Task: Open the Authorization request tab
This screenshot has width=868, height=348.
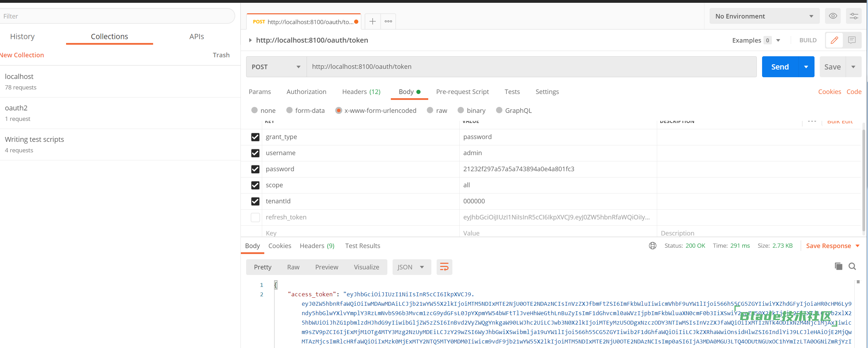Action: point(306,92)
